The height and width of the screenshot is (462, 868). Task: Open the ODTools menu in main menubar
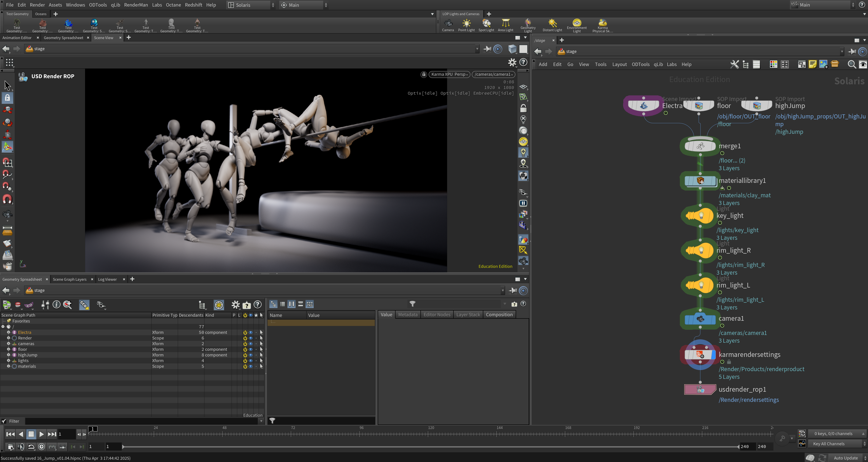point(98,5)
